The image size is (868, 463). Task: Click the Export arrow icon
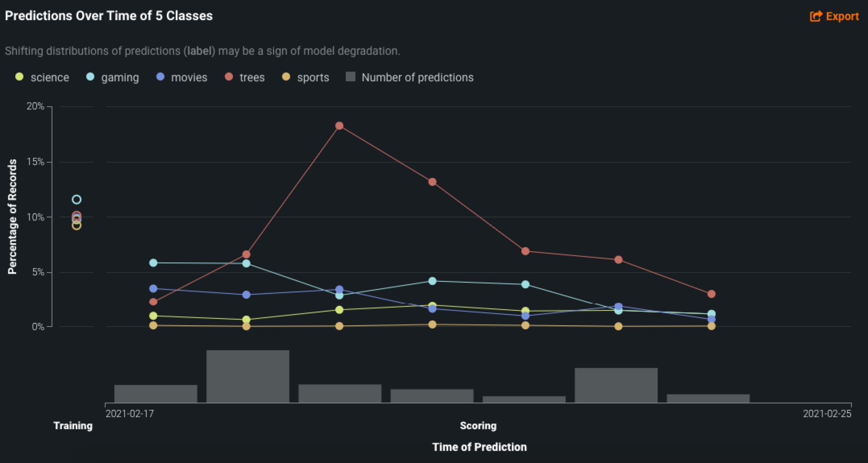[x=816, y=16]
